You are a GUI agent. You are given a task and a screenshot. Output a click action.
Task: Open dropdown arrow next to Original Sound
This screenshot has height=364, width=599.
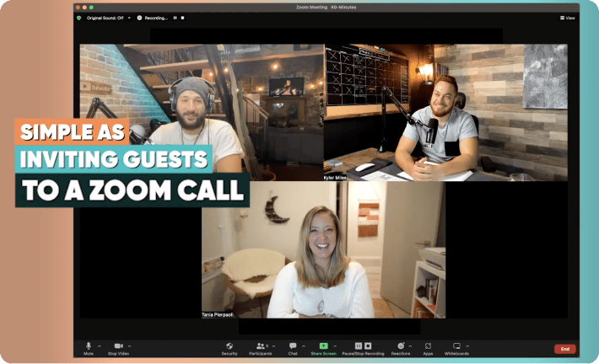click(129, 18)
